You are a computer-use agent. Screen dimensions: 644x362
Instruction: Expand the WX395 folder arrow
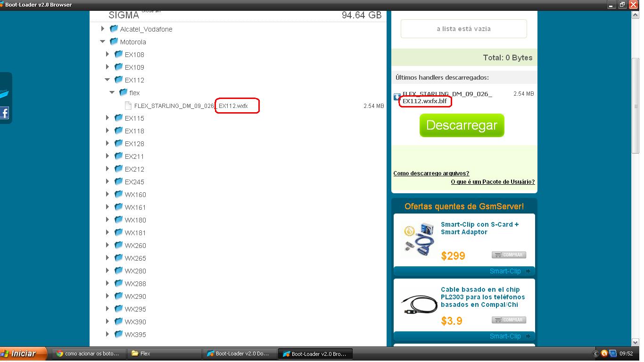coord(107,334)
